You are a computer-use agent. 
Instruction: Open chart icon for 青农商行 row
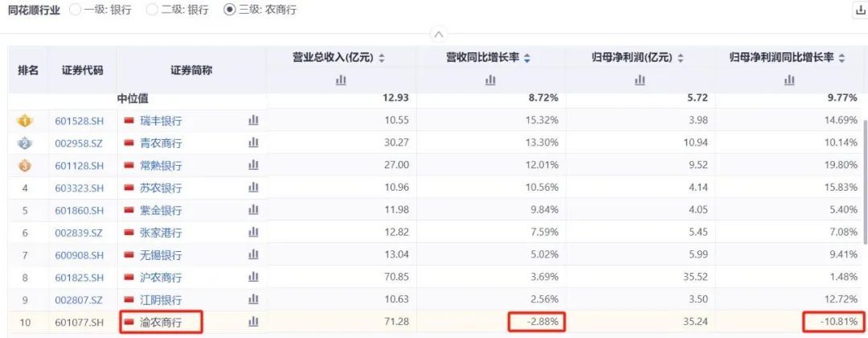(x=253, y=142)
